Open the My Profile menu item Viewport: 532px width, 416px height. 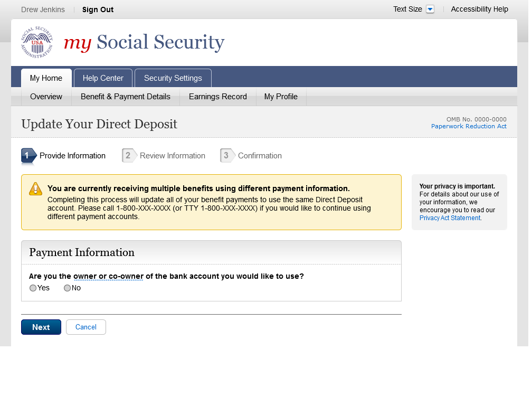281,97
